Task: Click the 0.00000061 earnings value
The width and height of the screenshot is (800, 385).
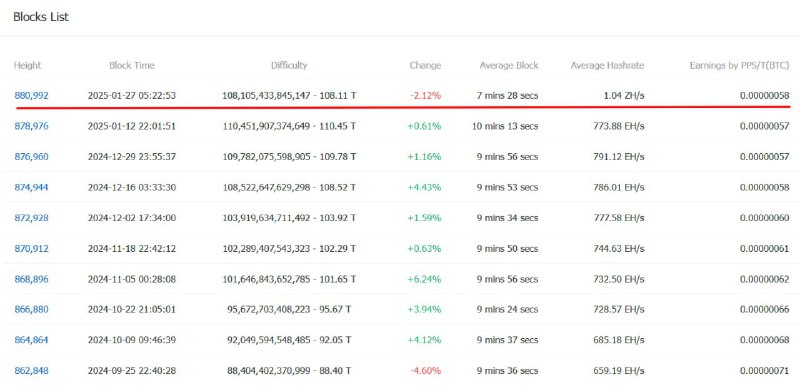Action: tap(765, 248)
